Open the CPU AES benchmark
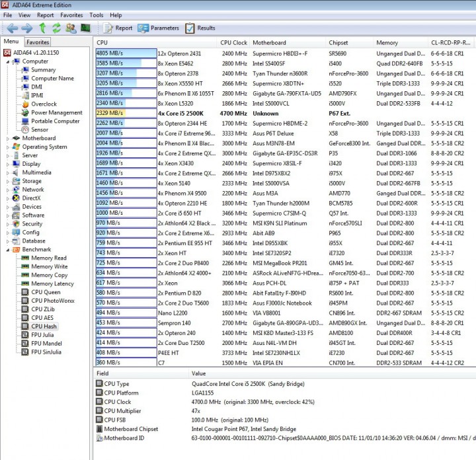This screenshot has height=460, width=476. click(42, 318)
